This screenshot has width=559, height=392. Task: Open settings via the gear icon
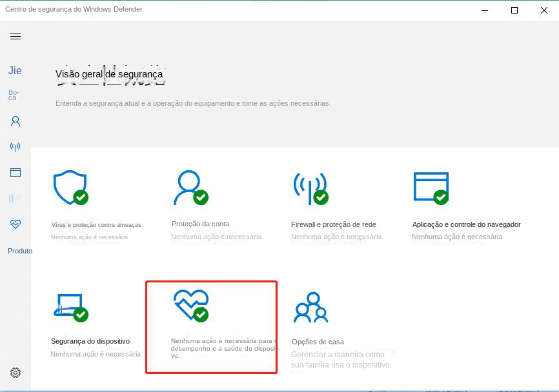15,373
